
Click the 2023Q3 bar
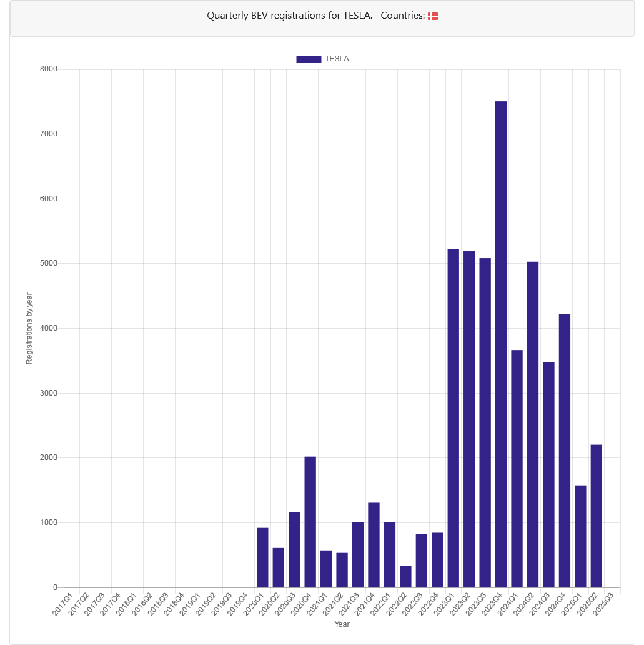pos(485,423)
